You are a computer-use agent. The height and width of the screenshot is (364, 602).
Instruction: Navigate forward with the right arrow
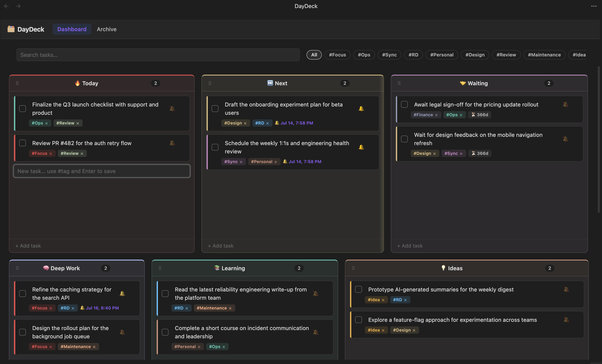point(18,6)
